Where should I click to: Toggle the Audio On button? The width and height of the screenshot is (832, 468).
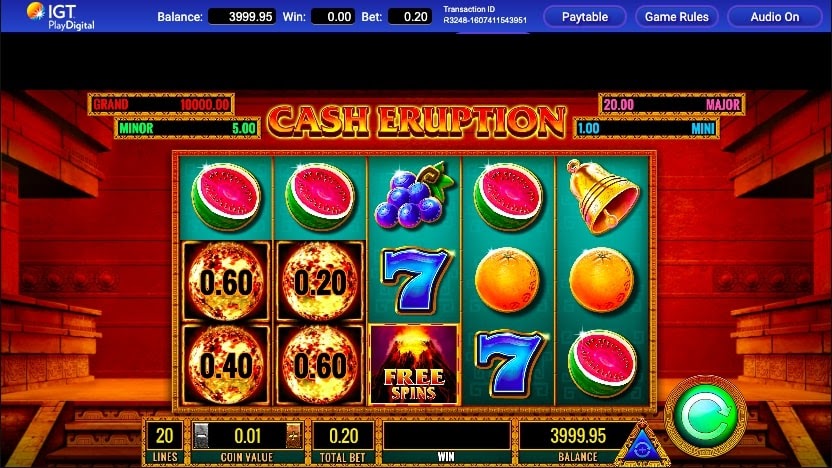[x=775, y=17]
